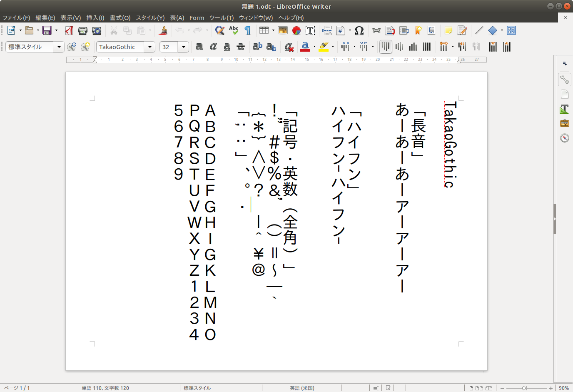Toggle Bold formatting

199,47
